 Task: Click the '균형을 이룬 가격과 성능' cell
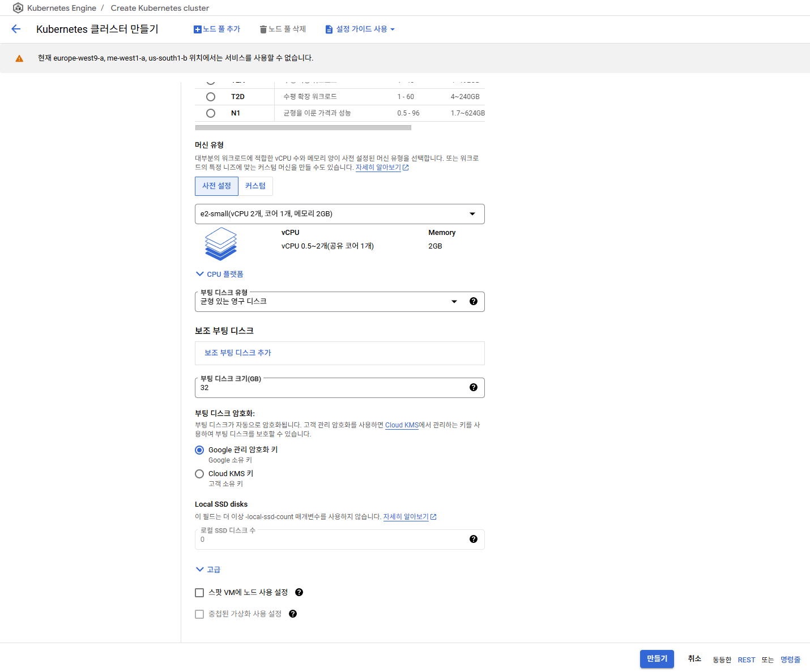coord(317,113)
